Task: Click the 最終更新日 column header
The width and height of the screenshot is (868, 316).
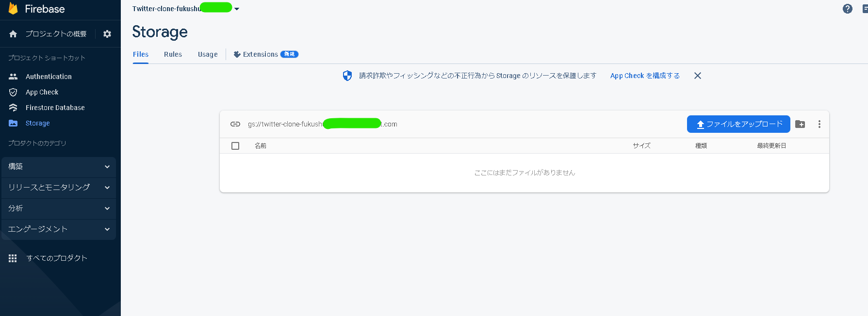Action: [771, 146]
